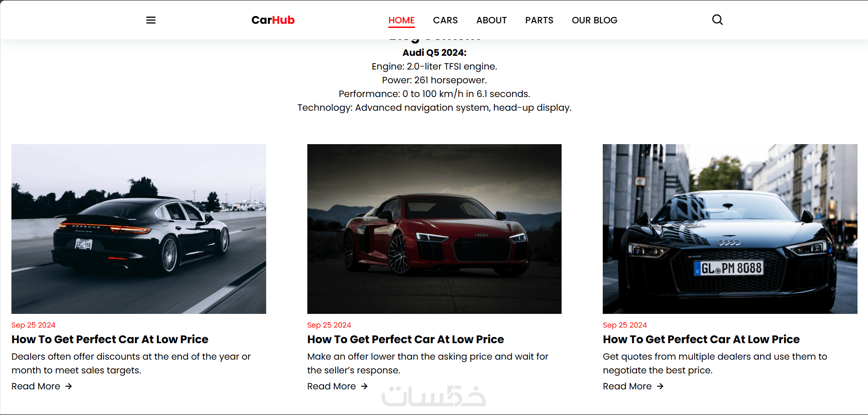This screenshot has width=868, height=415.
Task: Click arrow icon beside middle Read More
Action: (x=364, y=386)
